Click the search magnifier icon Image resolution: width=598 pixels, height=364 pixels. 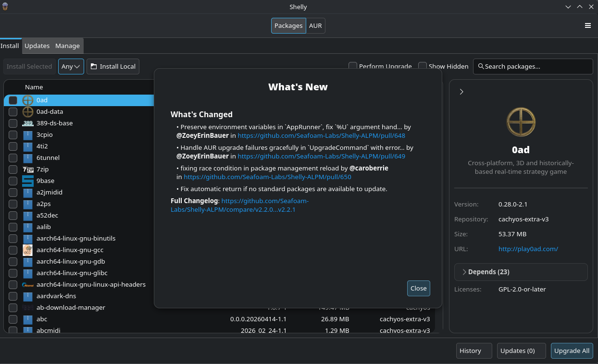pos(481,66)
